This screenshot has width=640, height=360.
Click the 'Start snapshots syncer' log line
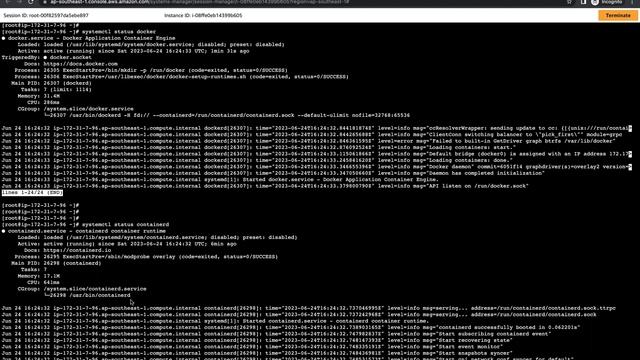(x=257, y=353)
